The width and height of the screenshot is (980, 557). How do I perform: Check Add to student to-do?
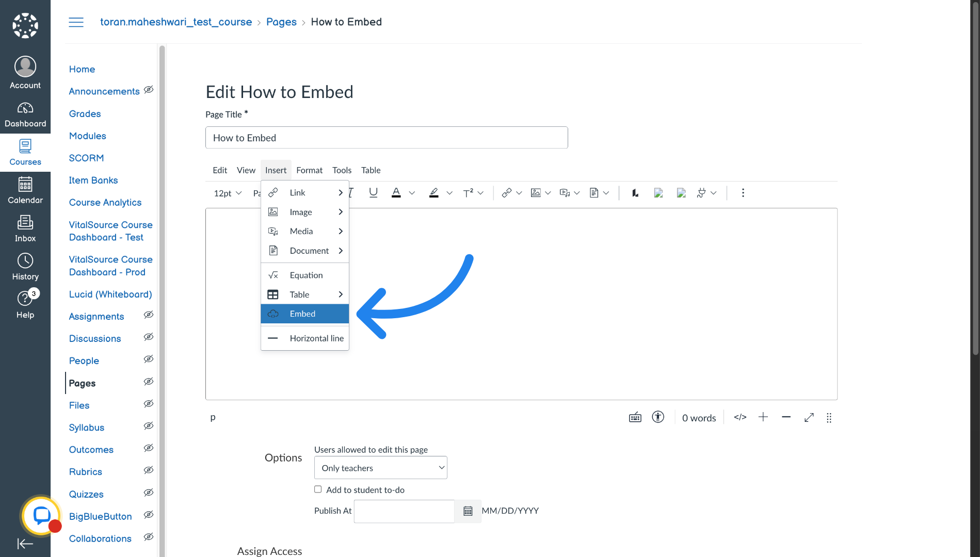(318, 489)
